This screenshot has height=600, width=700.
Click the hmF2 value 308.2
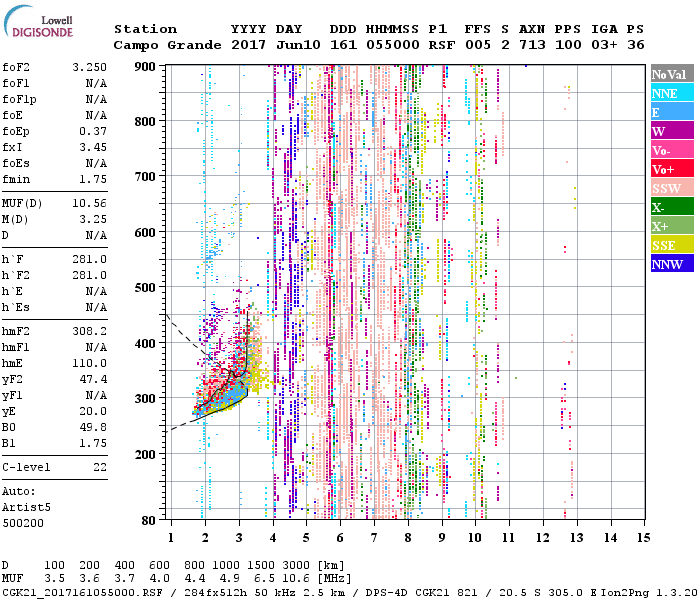pyautogui.click(x=90, y=329)
